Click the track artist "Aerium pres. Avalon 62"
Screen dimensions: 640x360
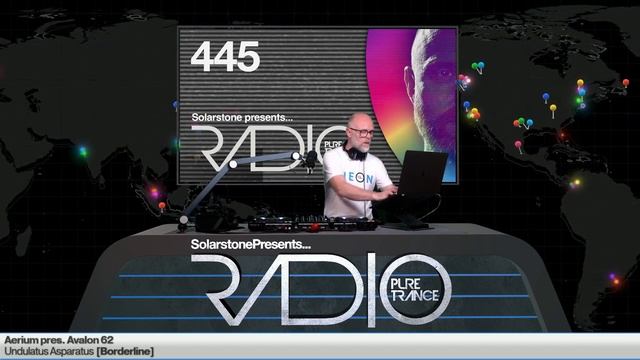click(59, 340)
